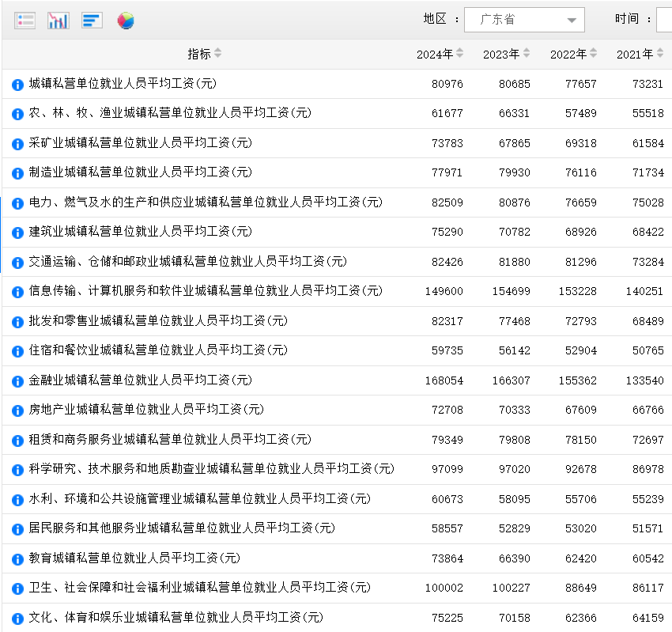Screen dimensions: 672x632
Task: Click the 2021年 value 71734
Action: [x=648, y=172]
